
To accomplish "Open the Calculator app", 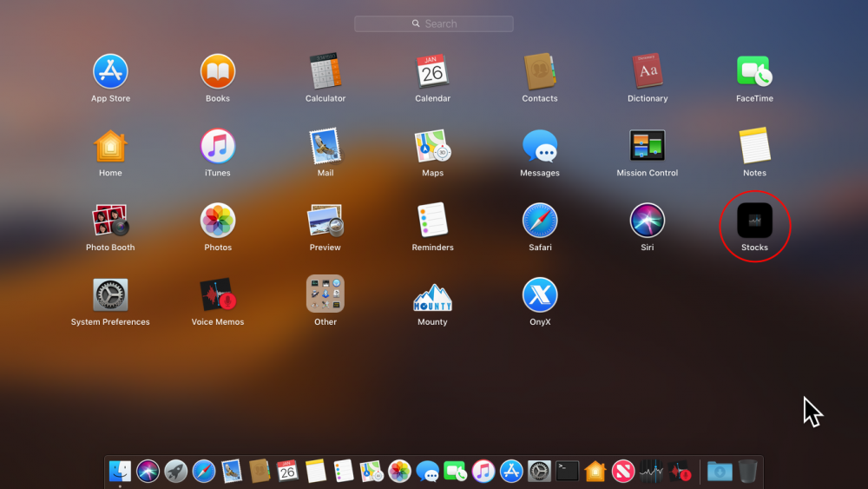I will point(325,71).
